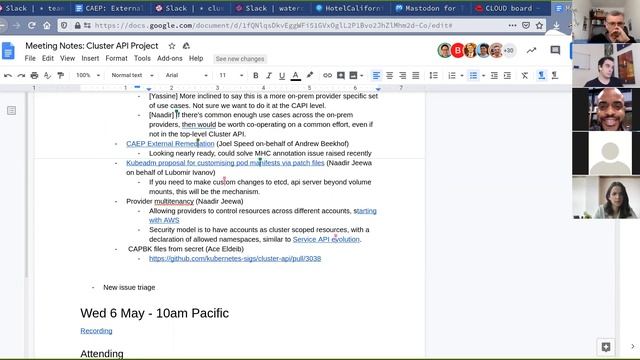
Task: Show the document outline panel
Action: [11, 110]
